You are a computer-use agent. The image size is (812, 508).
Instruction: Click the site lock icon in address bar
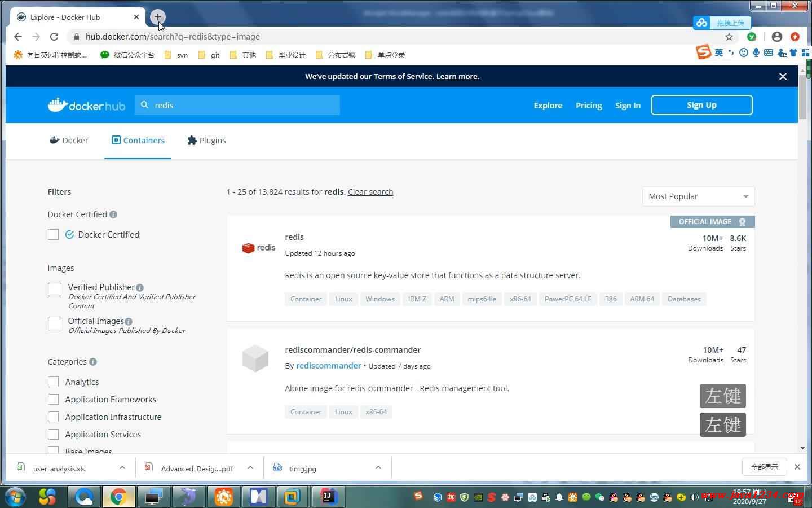[x=76, y=37]
